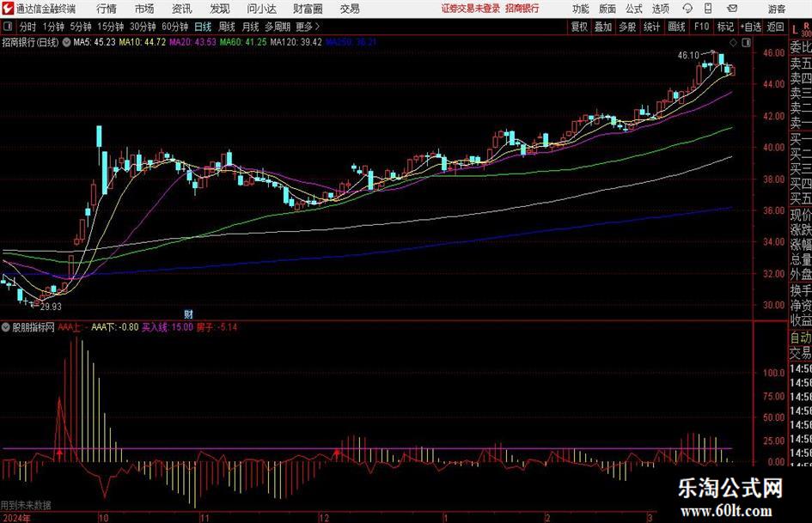Screen dimensions: 812x523
Task: Click the MA20: 43.53 value label
Action: click(192, 42)
